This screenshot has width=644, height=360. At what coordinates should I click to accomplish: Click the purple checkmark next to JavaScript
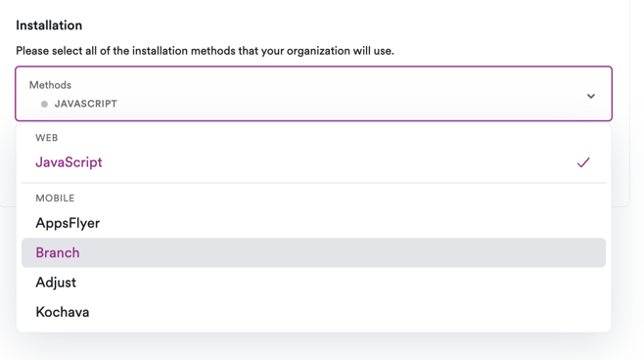583,162
